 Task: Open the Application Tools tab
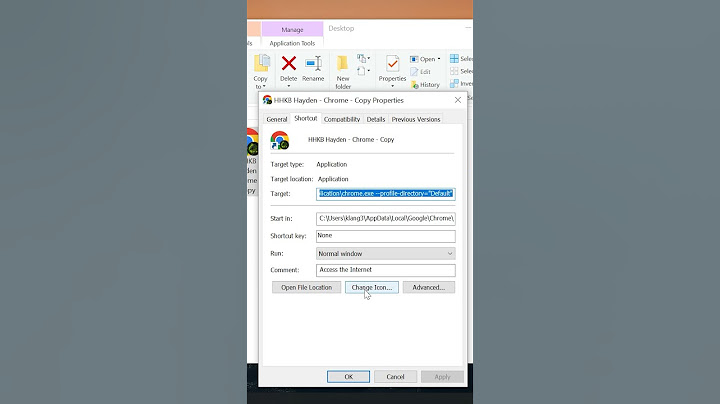coord(292,43)
